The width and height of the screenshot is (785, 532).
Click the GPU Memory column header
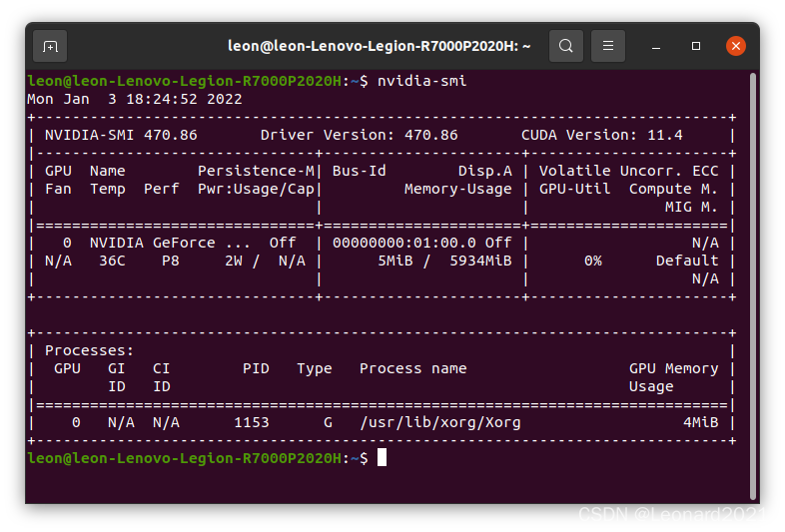tap(674, 369)
